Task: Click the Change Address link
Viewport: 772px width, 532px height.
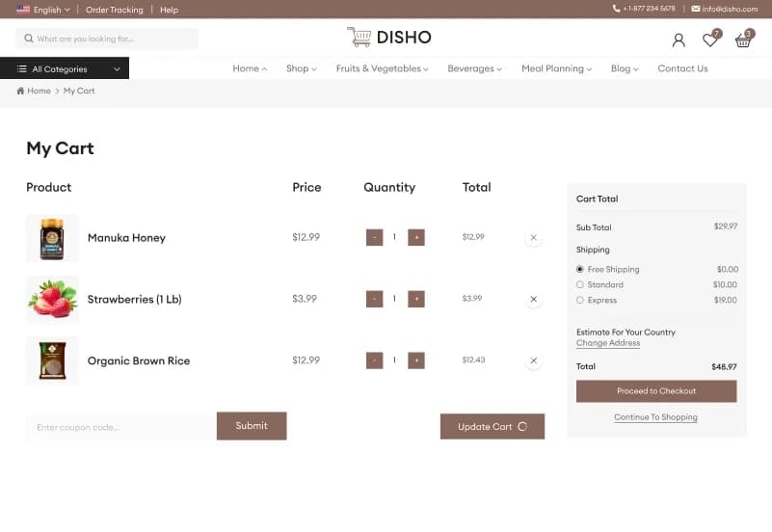Action: click(608, 343)
